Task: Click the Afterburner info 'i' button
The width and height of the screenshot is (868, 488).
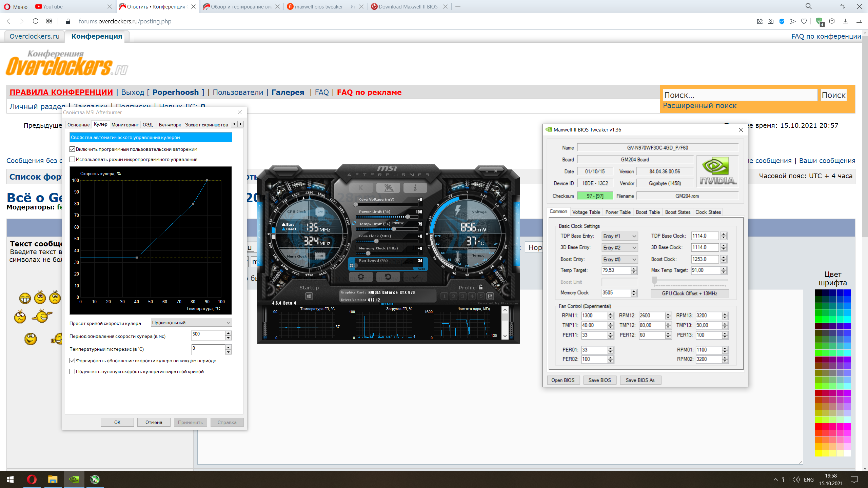Action: [415, 187]
